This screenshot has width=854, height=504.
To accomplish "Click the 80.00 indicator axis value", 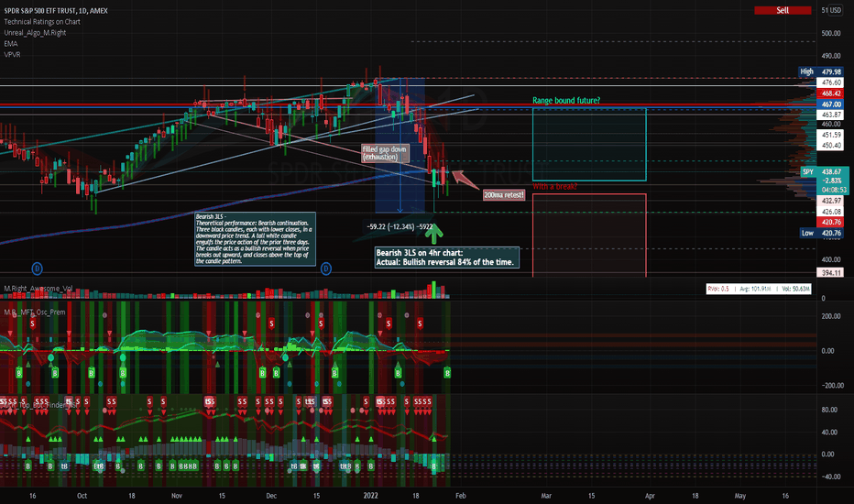I will coord(829,410).
